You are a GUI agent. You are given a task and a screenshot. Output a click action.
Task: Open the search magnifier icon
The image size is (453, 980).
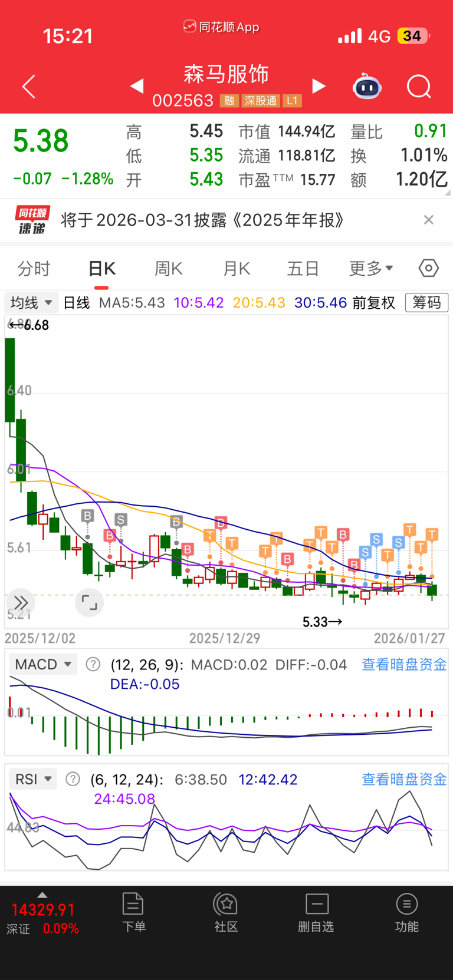[x=419, y=87]
